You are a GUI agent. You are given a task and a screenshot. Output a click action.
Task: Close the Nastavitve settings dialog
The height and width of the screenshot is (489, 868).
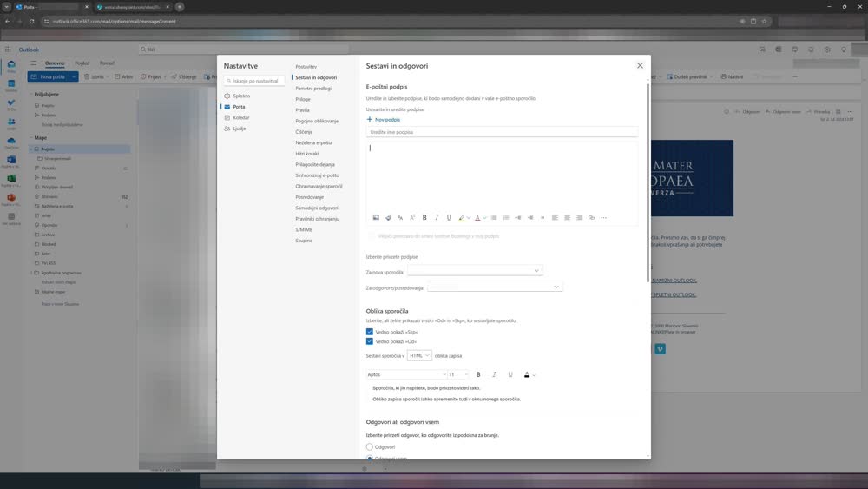tap(640, 65)
